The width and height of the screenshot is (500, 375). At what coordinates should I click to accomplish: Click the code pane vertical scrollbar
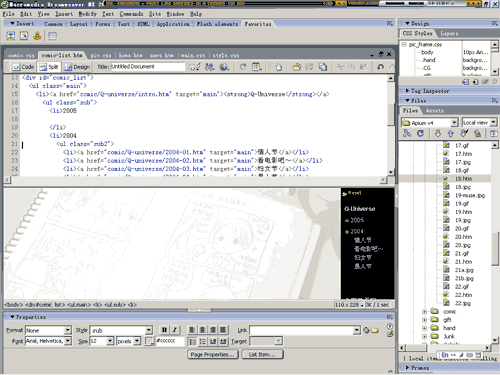tap(391, 125)
